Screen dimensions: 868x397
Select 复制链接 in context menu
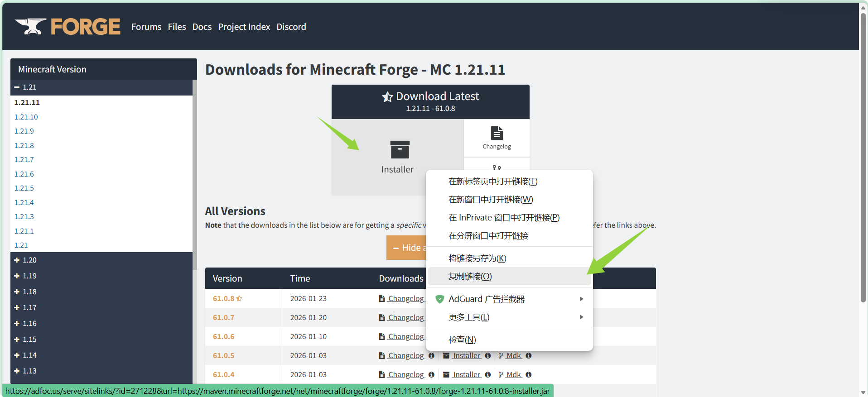[x=509, y=276]
